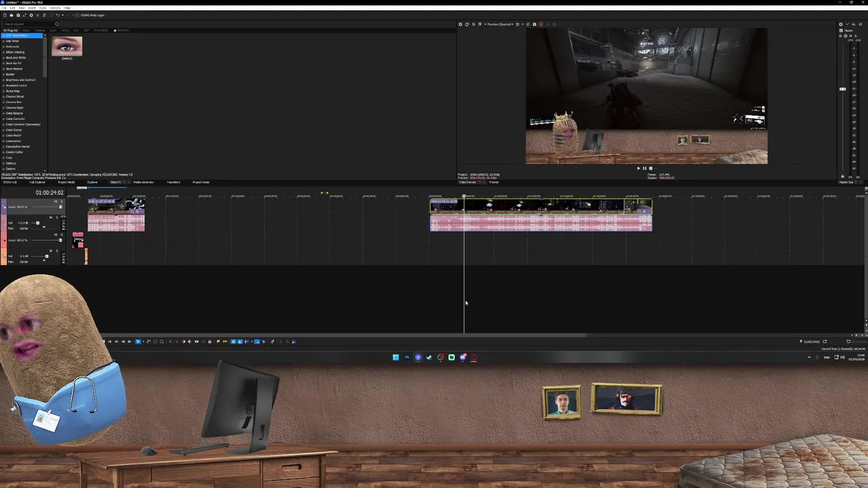Select Color Curves effect
The width and height of the screenshot is (868, 488).
point(14,129)
